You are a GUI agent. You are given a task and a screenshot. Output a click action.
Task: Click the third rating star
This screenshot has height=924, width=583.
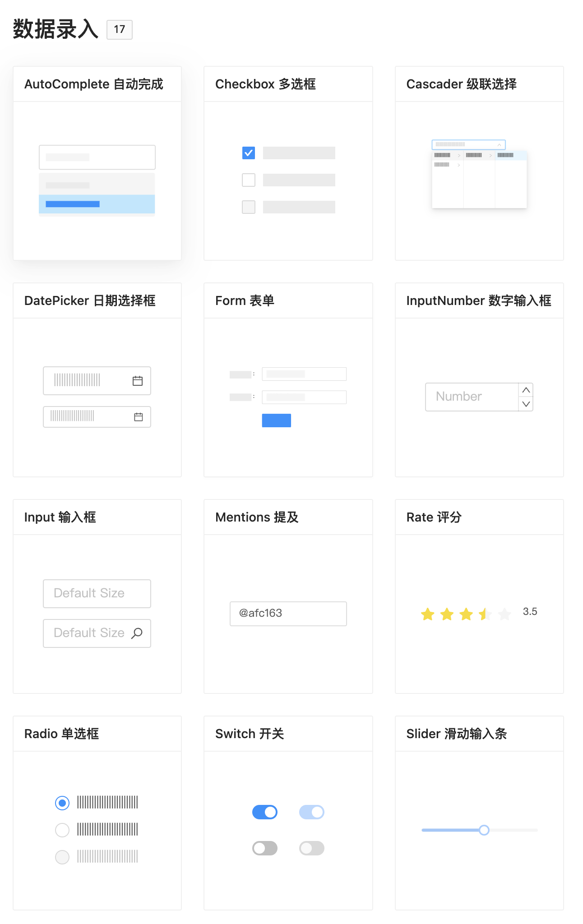click(x=466, y=614)
